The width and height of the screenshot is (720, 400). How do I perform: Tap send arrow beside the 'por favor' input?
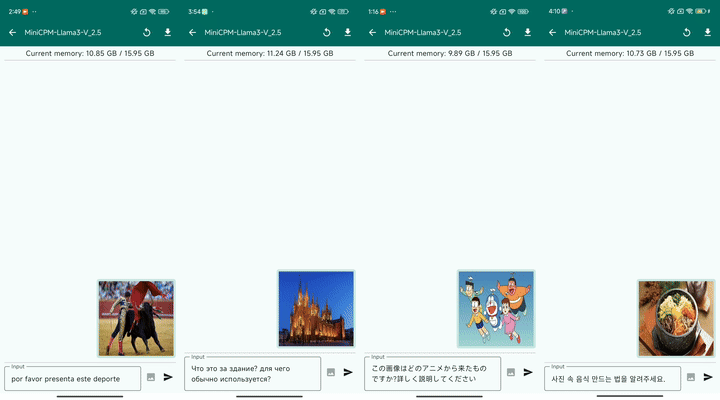coord(168,377)
